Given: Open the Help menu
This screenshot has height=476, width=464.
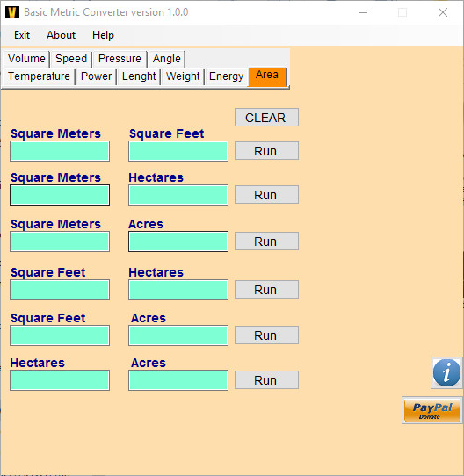Looking at the screenshot, I should [x=103, y=35].
